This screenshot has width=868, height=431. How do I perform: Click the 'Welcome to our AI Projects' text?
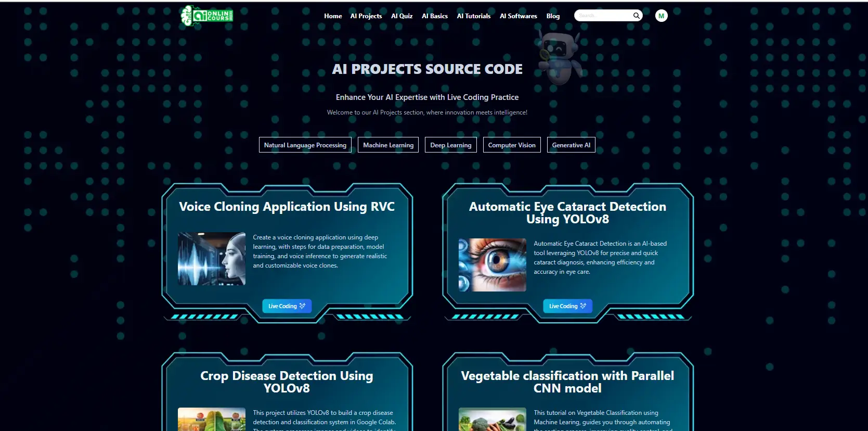click(x=427, y=112)
